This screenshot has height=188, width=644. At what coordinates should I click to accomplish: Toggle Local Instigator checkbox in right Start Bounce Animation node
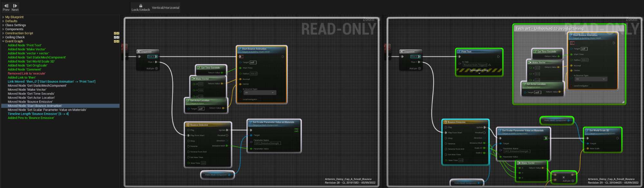(590, 86)
